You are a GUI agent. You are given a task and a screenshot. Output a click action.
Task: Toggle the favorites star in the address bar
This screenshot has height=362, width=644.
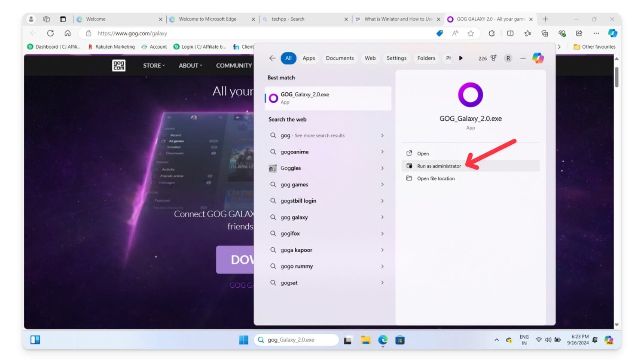click(x=471, y=33)
